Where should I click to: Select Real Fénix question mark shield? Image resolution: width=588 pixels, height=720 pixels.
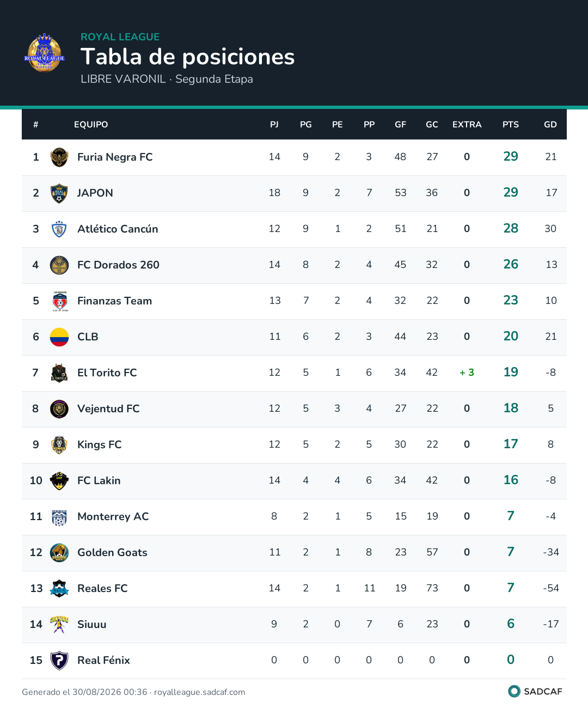click(59, 661)
